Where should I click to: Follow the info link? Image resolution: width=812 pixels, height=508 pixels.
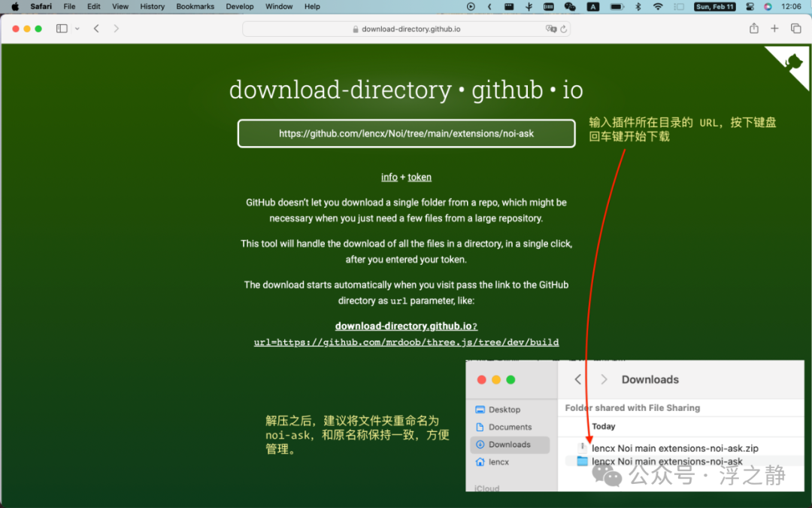click(x=389, y=178)
